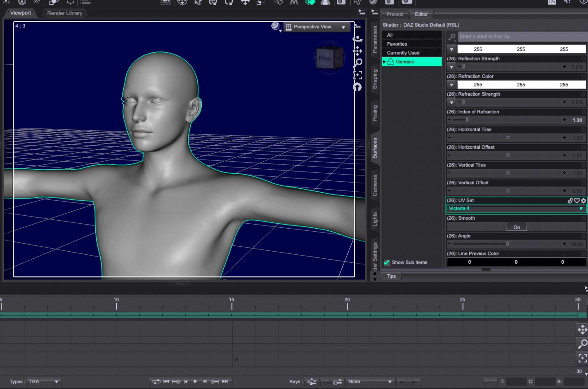Switch to the Presets tab

click(395, 14)
